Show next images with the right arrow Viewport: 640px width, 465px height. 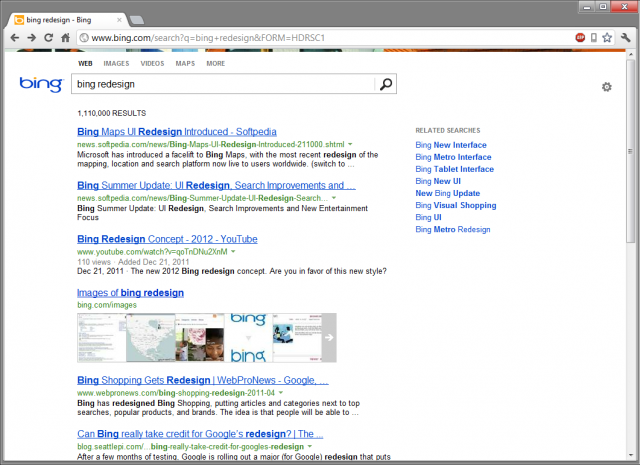[329, 338]
